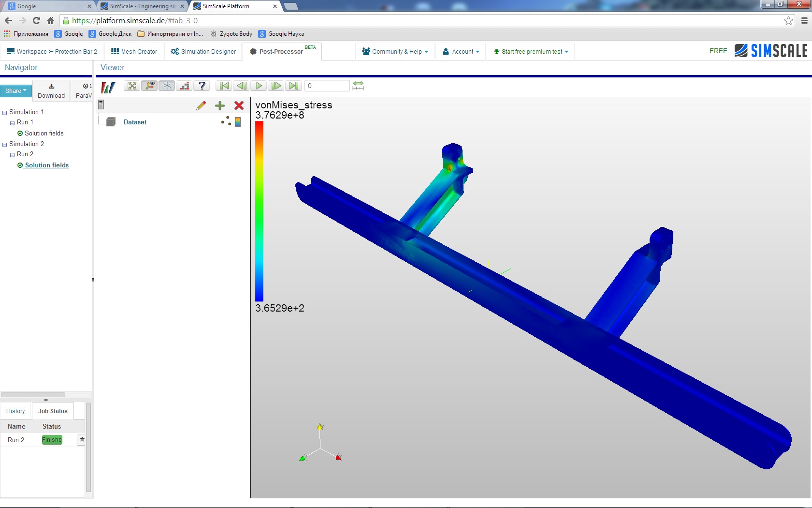Open Chrome menu hamburger icon

coord(804,20)
